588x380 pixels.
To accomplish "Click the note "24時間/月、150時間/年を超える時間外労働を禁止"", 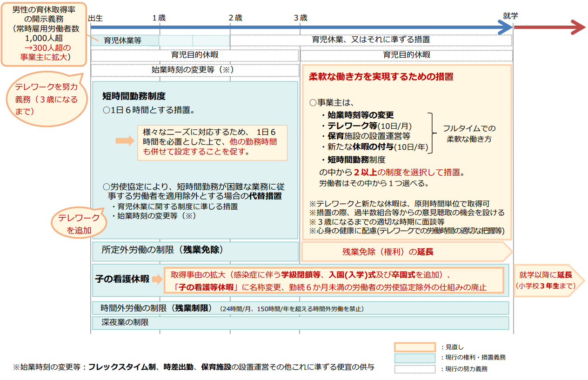I will [293, 308].
